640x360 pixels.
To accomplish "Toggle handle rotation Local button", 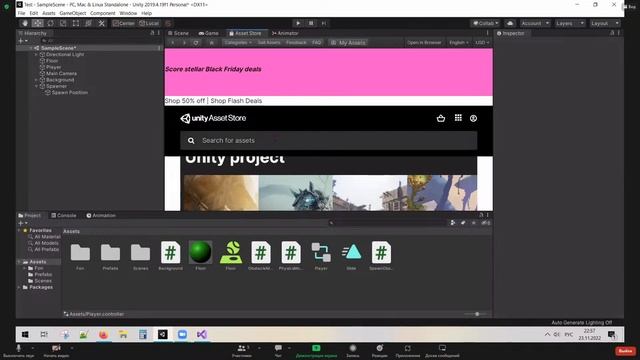I will point(149,23).
